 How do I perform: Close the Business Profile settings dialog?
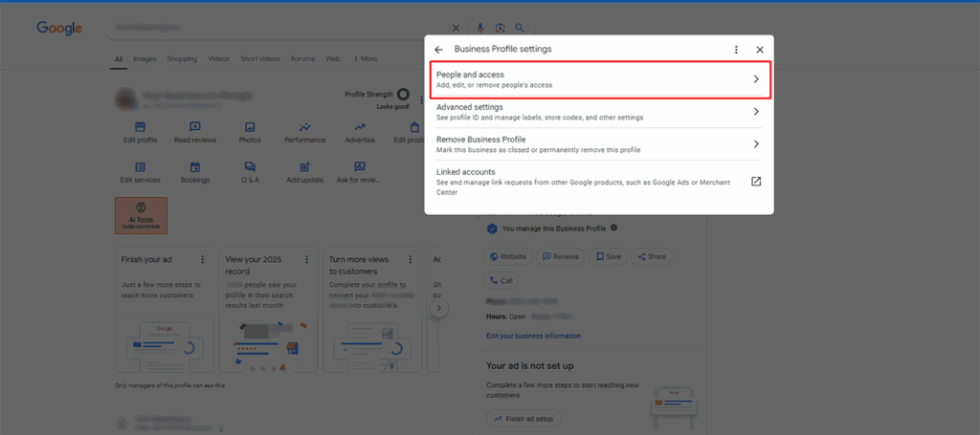point(760,50)
